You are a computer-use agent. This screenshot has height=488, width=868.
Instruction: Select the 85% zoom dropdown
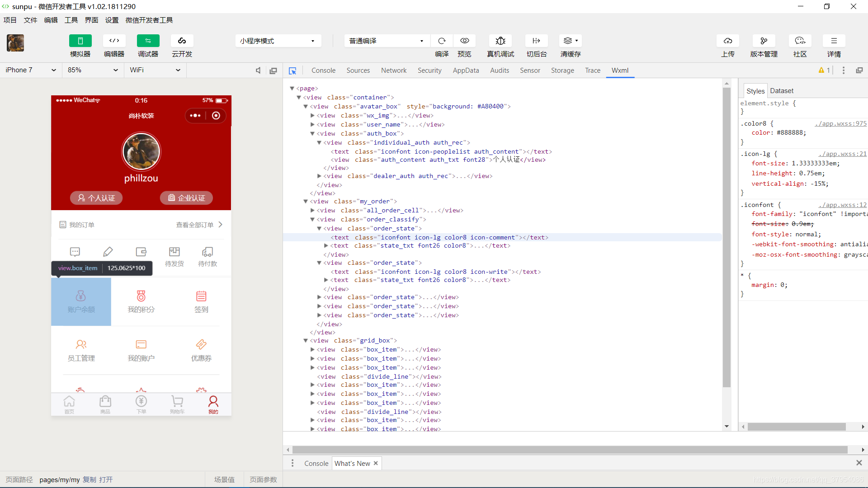pyautogui.click(x=93, y=70)
